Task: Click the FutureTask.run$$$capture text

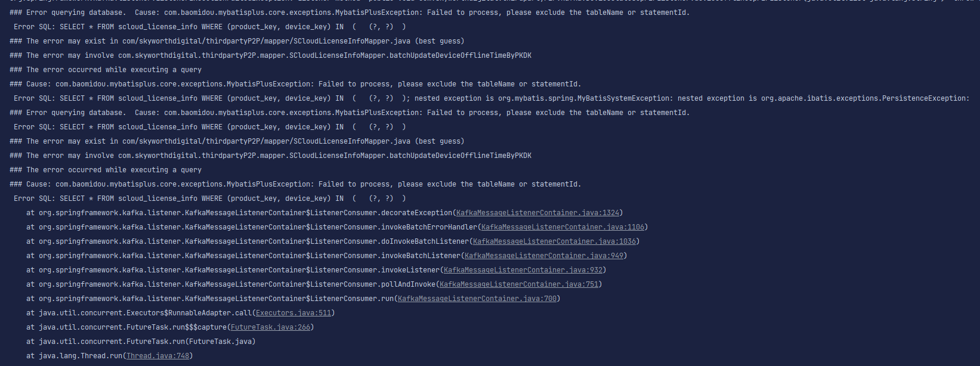Action: pos(176,327)
